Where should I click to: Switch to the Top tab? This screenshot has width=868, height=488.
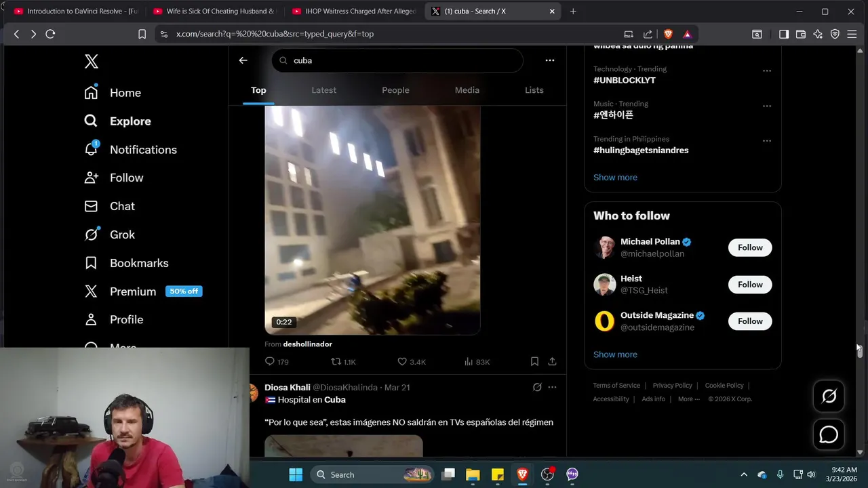point(258,90)
